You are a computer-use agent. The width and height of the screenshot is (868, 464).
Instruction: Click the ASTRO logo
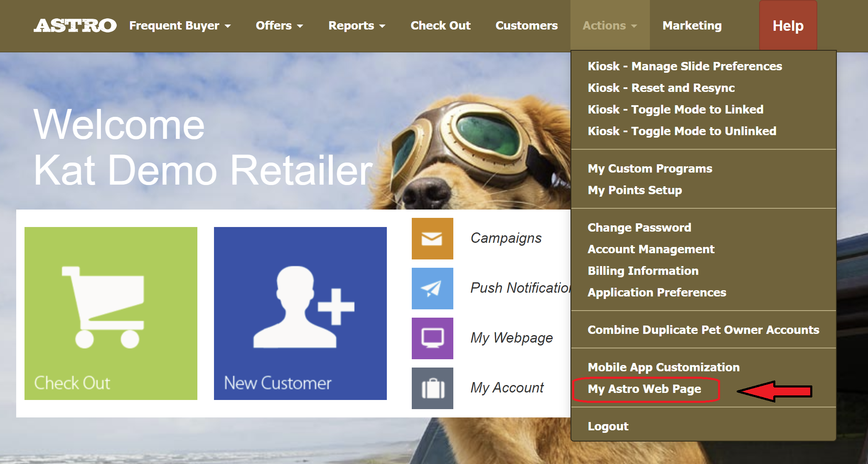click(75, 26)
